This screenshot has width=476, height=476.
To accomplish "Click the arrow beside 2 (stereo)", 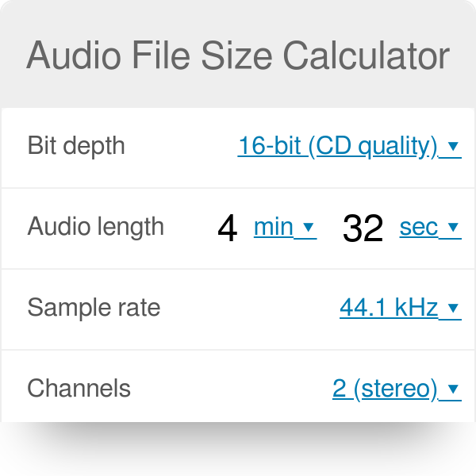I will pyautogui.click(x=454, y=390).
